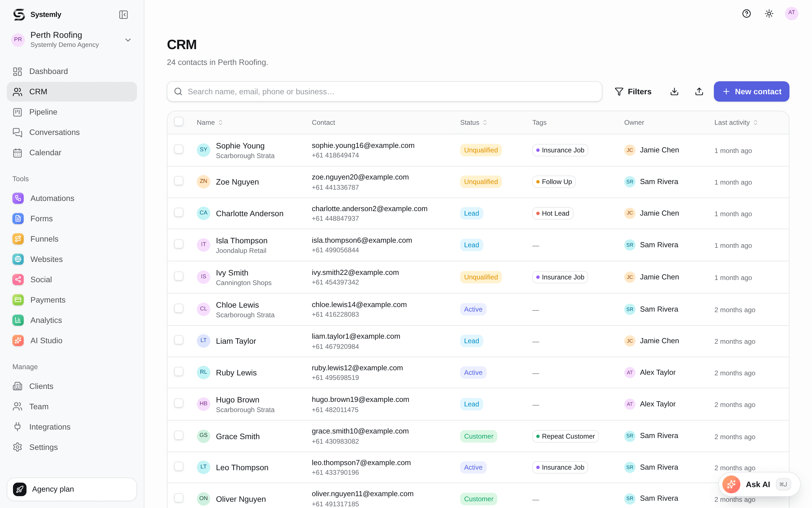Open Calendar in sidebar
The height and width of the screenshot is (508, 812).
pyautogui.click(x=72, y=152)
